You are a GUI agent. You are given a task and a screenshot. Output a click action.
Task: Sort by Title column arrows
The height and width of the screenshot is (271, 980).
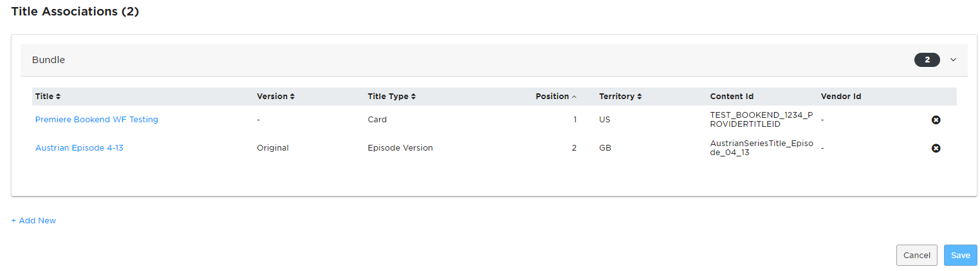point(59,97)
